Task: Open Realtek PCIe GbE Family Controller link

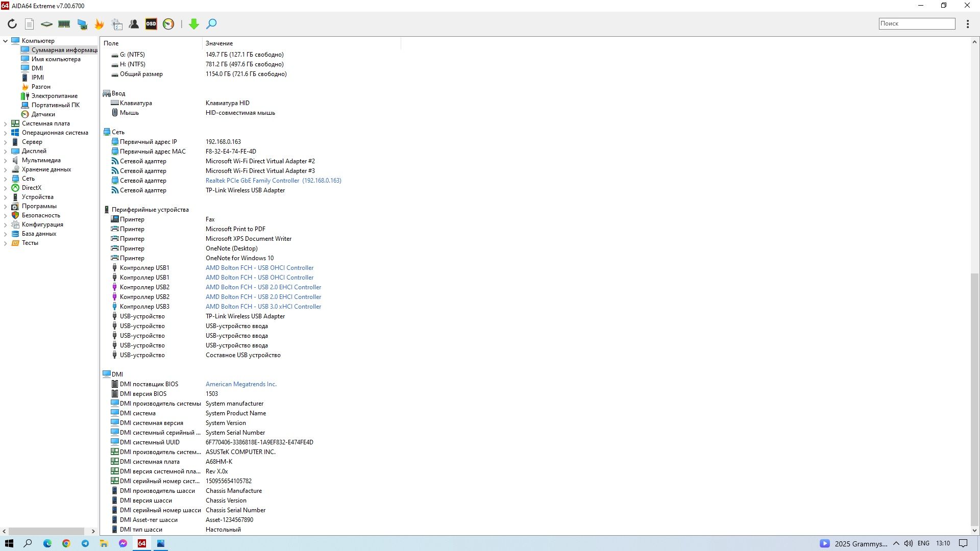Action: pyautogui.click(x=273, y=181)
